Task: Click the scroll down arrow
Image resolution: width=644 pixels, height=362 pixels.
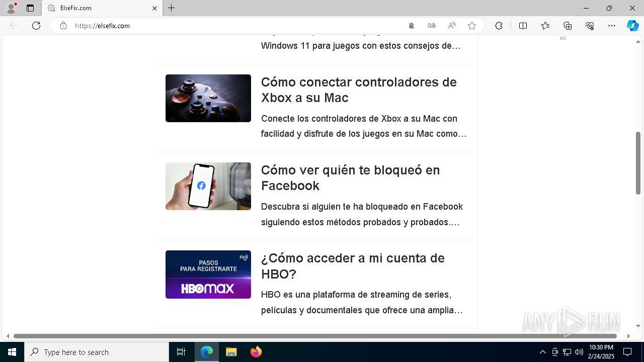Action: pos(638,326)
